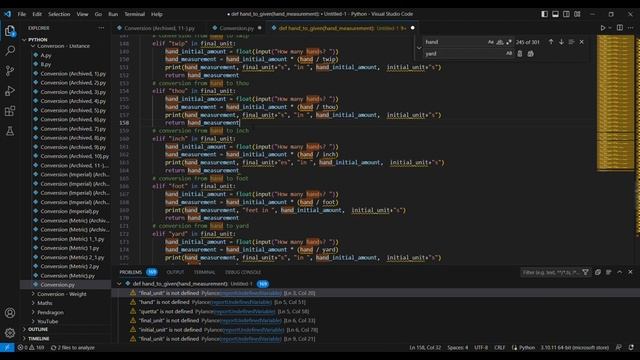640x360 pixels.
Task: Open the Help menu
Action: pos(157,14)
